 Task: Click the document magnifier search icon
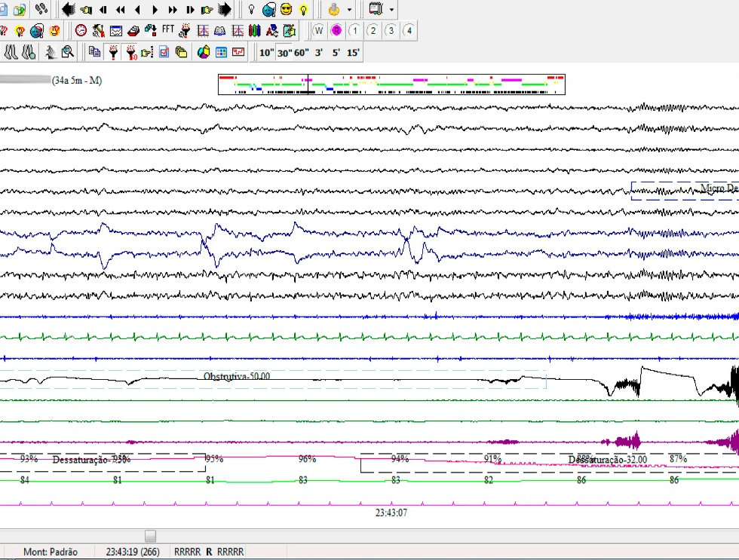(x=68, y=52)
